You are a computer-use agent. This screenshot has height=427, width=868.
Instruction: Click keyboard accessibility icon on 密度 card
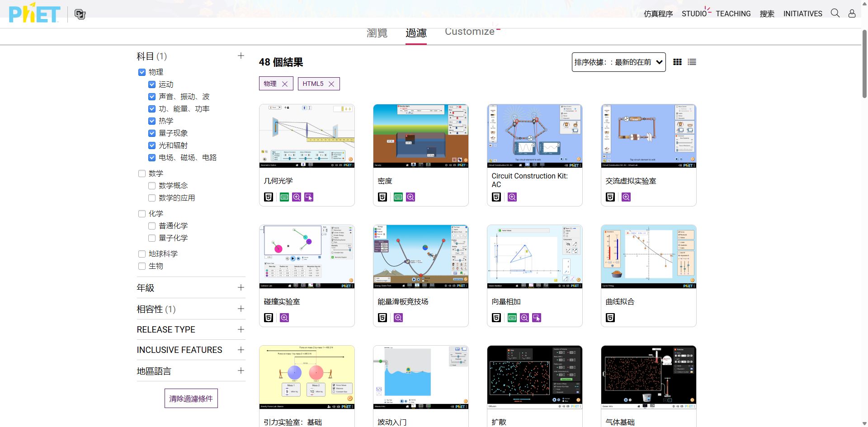[x=398, y=197]
